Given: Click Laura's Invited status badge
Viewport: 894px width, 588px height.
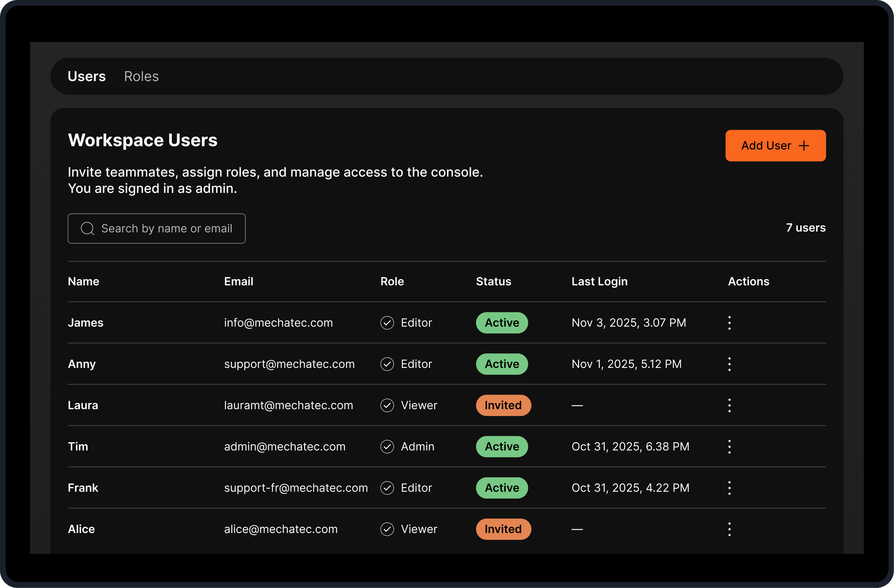Looking at the screenshot, I should tap(503, 406).
